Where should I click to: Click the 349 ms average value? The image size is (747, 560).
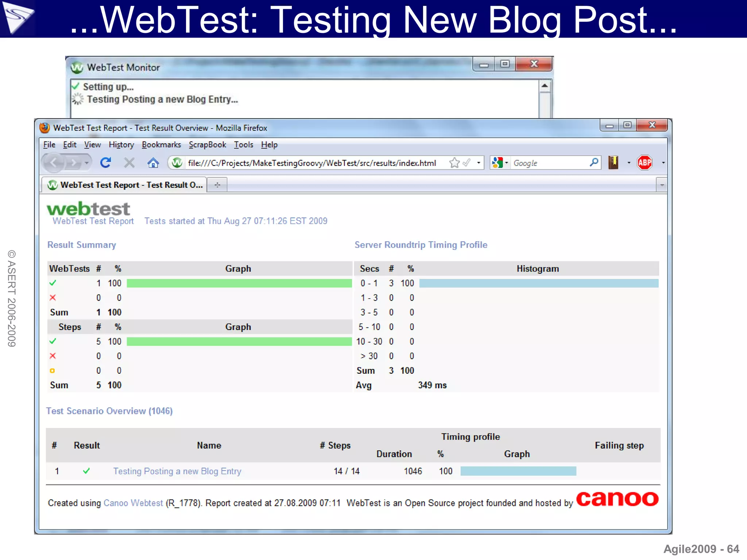pos(432,385)
